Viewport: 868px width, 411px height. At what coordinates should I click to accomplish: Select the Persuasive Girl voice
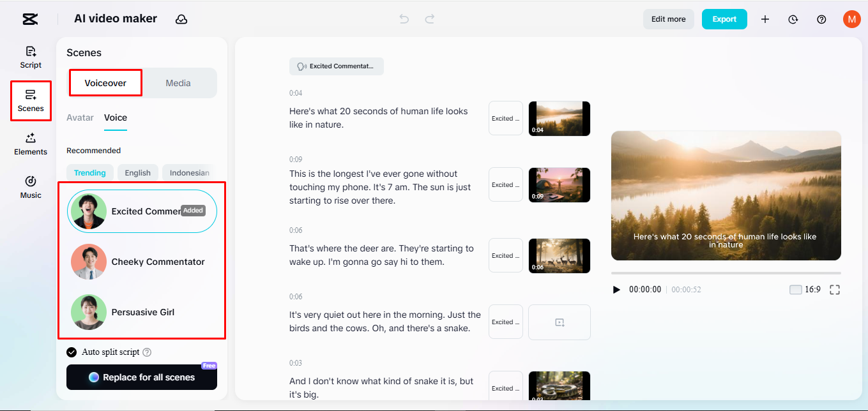(x=141, y=312)
